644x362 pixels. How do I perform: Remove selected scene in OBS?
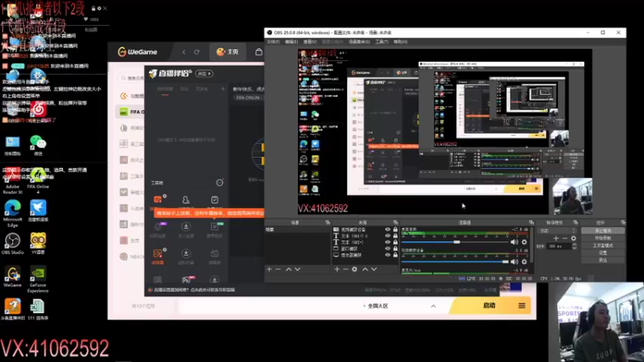click(279, 269)
